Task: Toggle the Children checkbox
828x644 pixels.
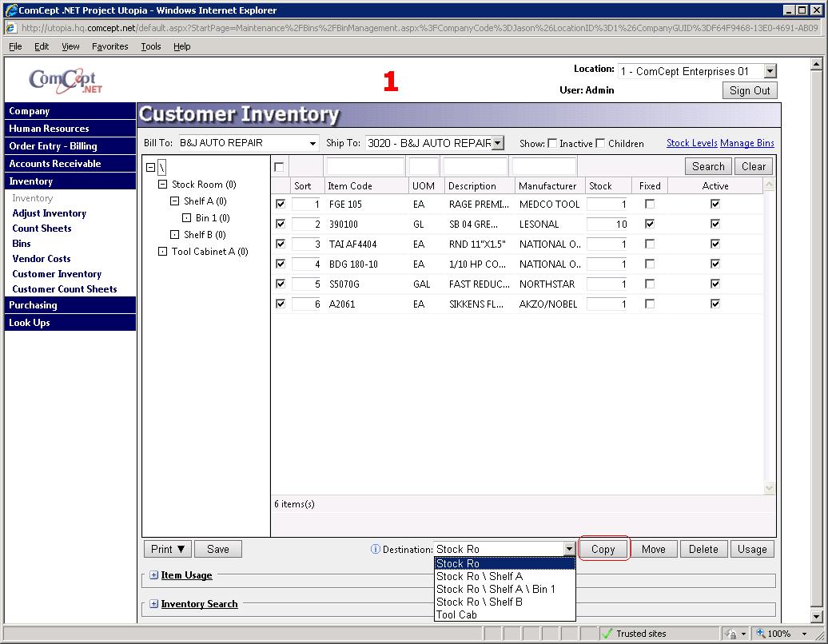Action: point(601,144)
